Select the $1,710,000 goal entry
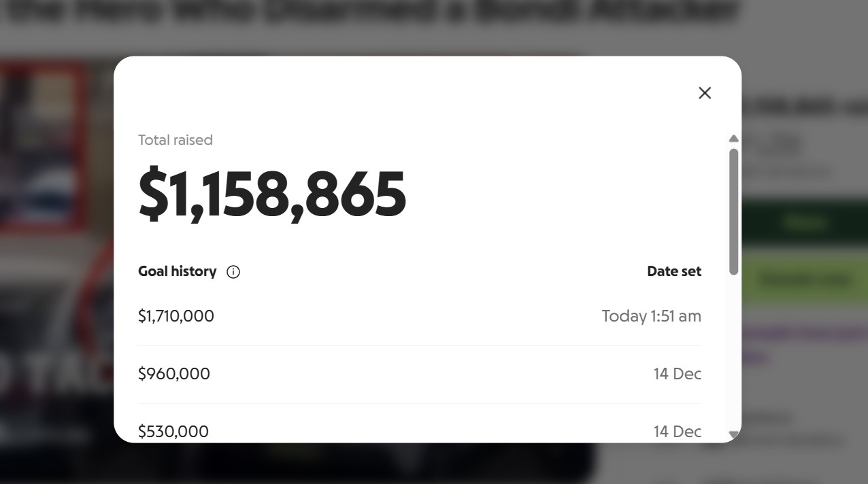 coord(176,316)
